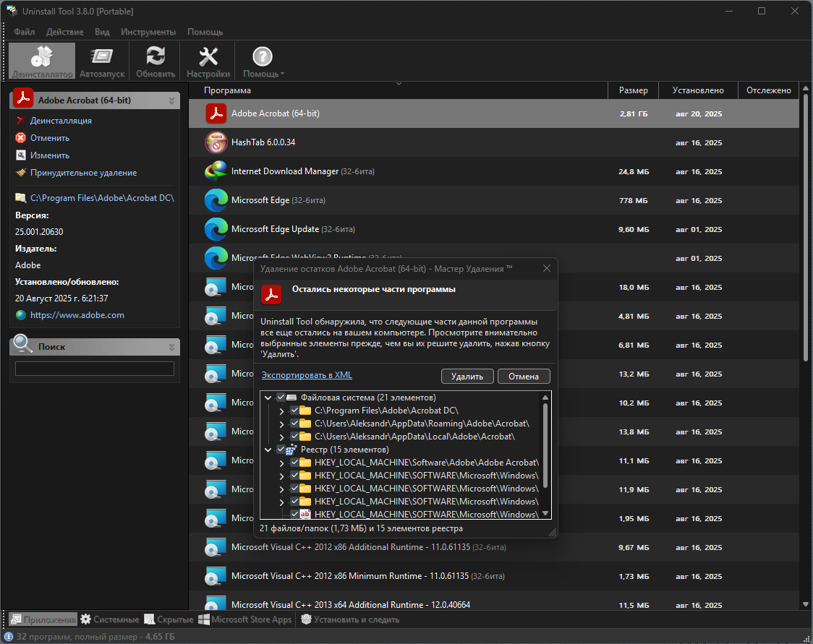Image resolution: width=813 pixels, height=644 pixels.
Task: Open the Autorun (Автозапуск) toolbar tool
Action: click(102, 61)
